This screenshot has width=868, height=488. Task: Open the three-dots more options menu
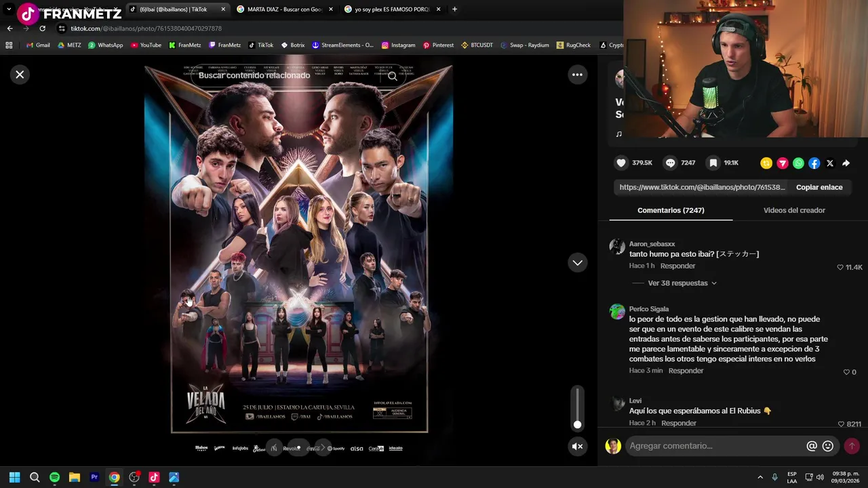pos(577,75)
